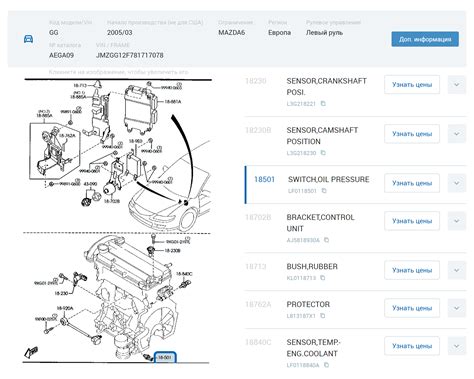This screenshot has width=474, height=379.
Task: Copy part number for crankshaft position sensor
Action: click(x=323, y=103)
